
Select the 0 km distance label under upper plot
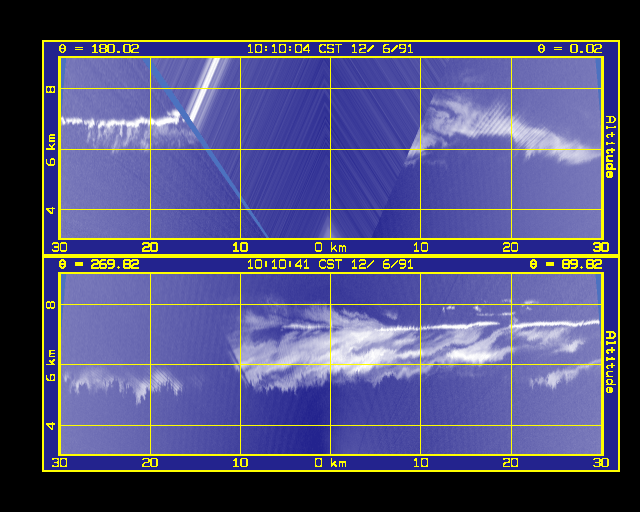pos(331,247)
